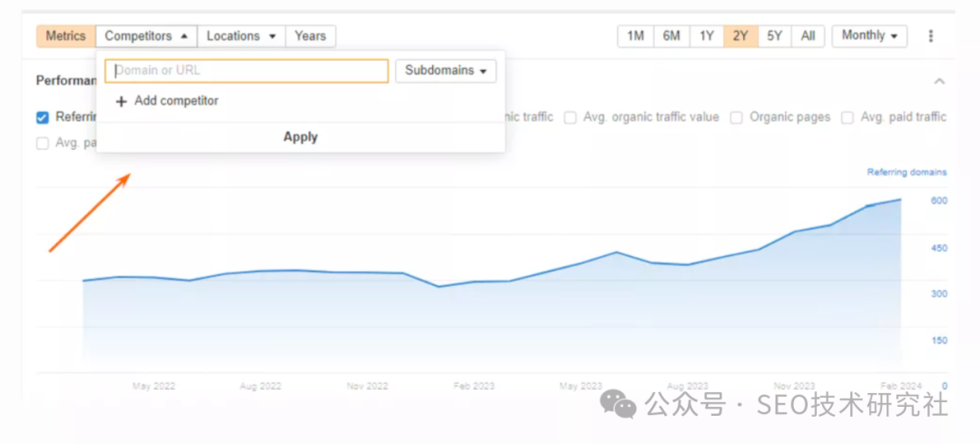Open the Monthly interval dropdown
Viewport: 980px width, 444px height.
point(869,36)
